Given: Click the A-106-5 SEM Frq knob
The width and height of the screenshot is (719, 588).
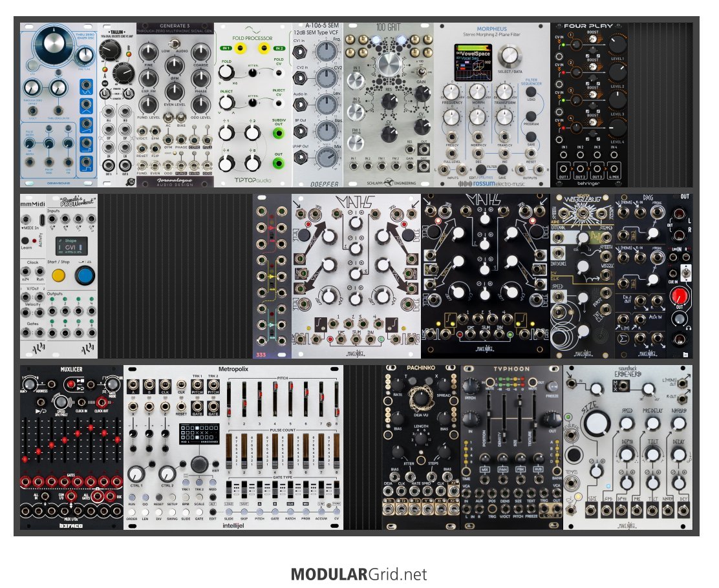Looking at the screenshot, I should (327, 52).
